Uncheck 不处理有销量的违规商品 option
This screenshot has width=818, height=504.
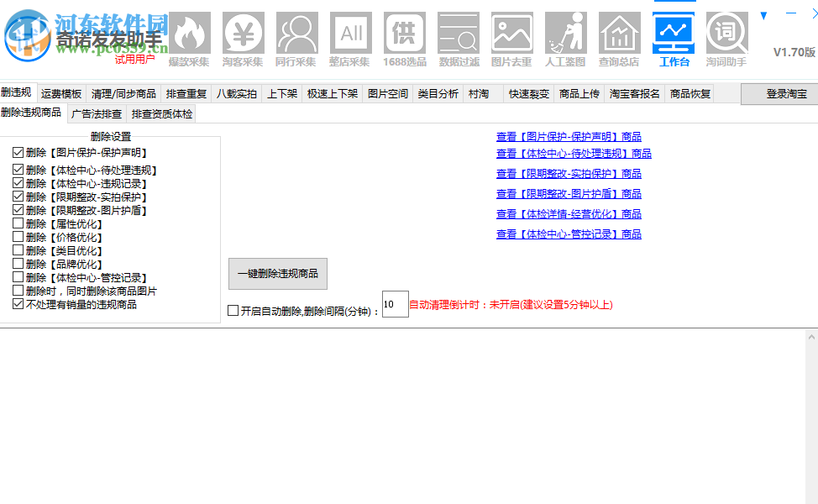18,305
